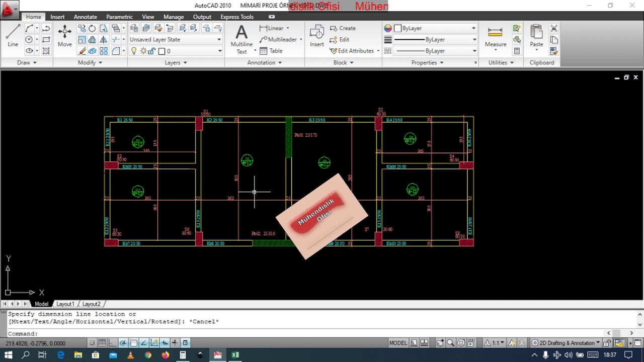Insert a Table from Annotation panel

(271, 51)
